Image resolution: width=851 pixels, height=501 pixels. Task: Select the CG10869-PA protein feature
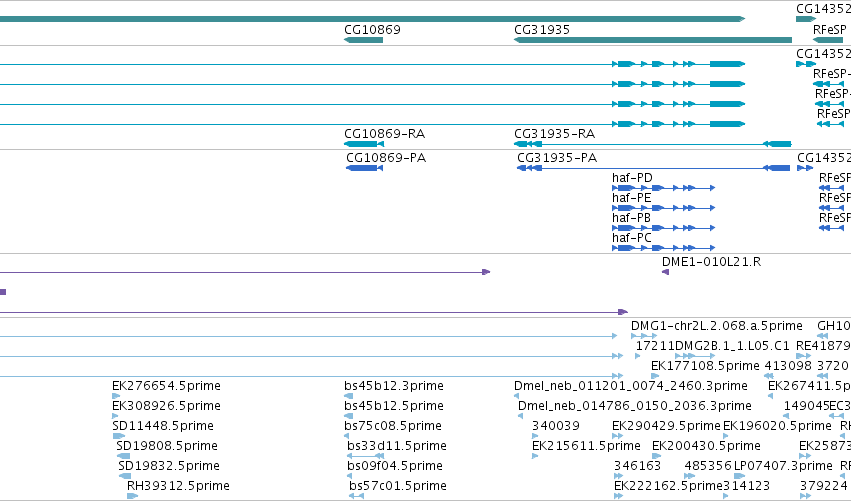pyautogui.click(x=365, y=168)
